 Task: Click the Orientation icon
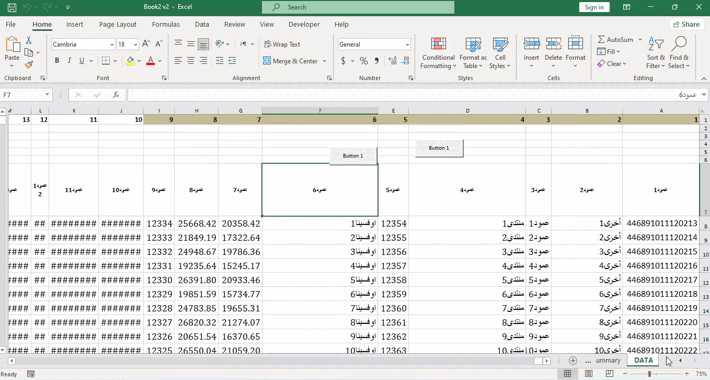click(220, 44)
